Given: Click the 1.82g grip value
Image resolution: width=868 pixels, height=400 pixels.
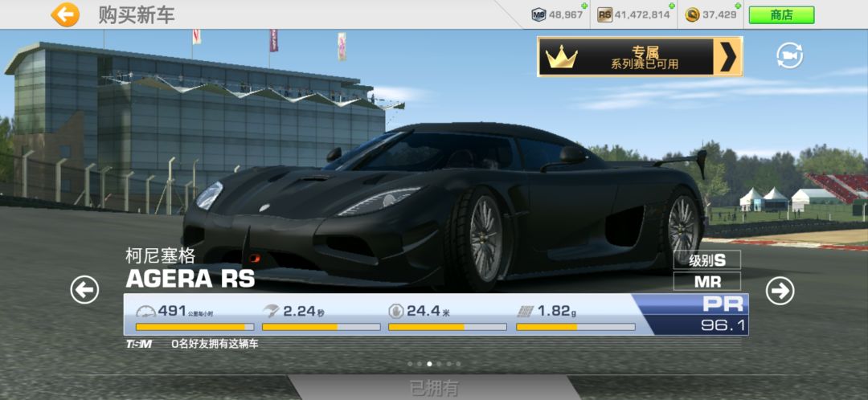Looking at the screenshot, I should tap(557, 312).
